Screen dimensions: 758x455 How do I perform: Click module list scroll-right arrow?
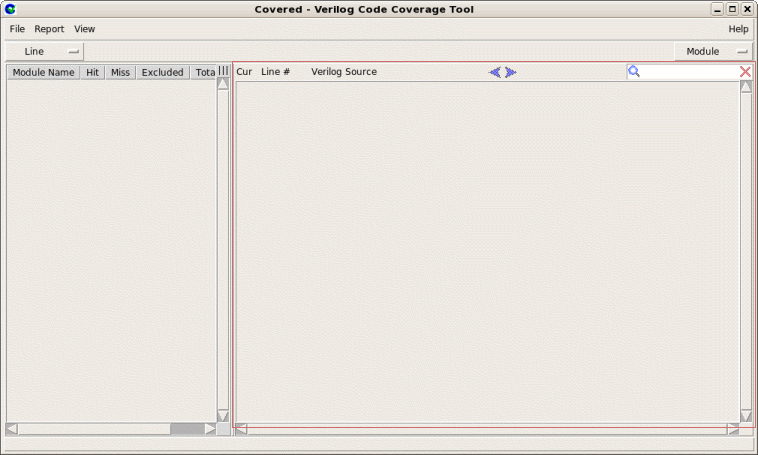tap(210, 429)
